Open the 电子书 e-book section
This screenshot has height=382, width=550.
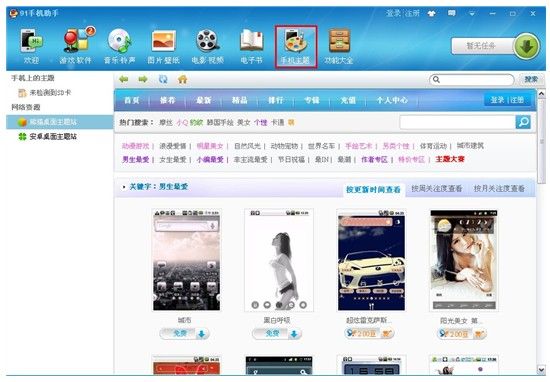pyautogui.click(x=251, y=46)
